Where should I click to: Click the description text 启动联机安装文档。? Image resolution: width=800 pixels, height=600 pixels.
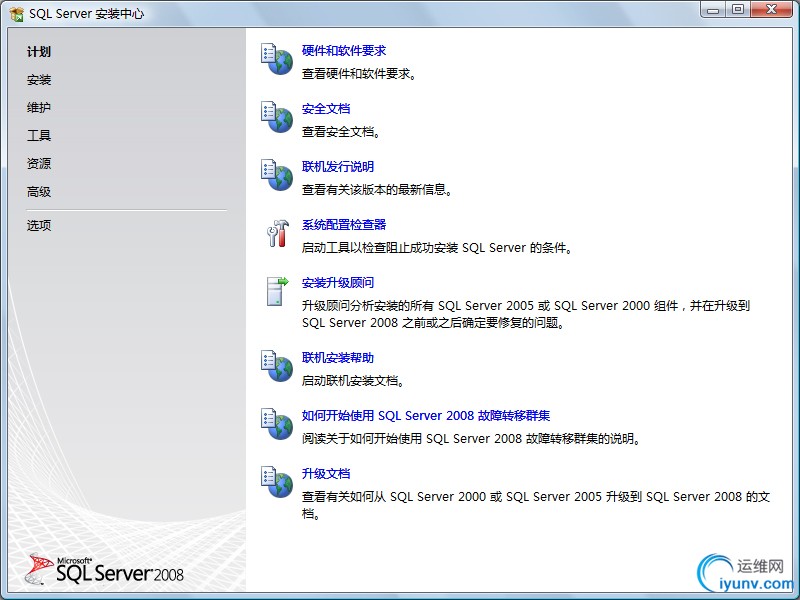coord(354,381)
